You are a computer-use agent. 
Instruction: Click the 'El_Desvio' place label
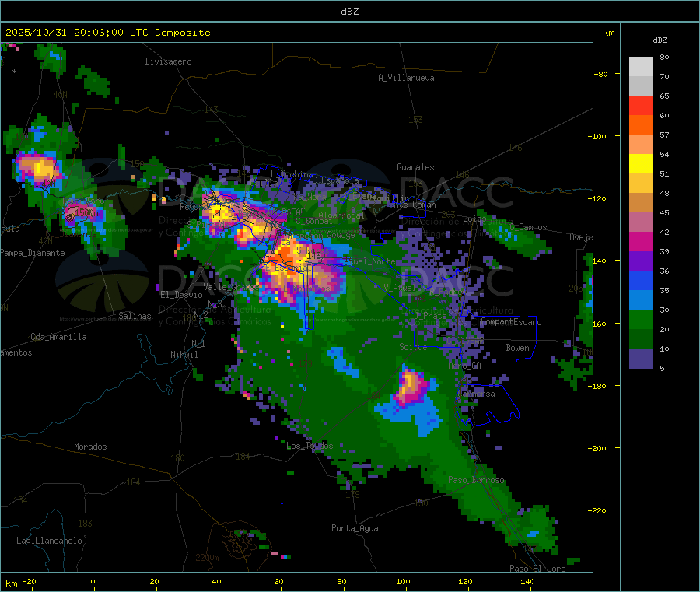182,295
